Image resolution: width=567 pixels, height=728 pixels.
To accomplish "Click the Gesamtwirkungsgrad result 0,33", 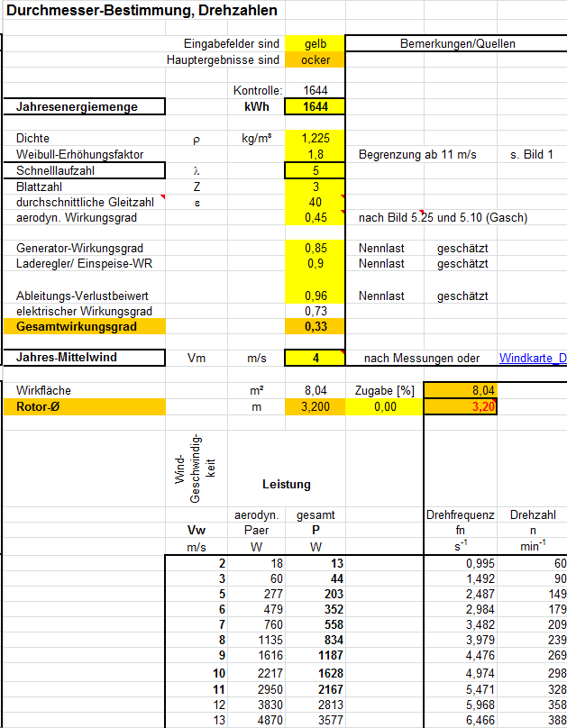I will 315,326.
